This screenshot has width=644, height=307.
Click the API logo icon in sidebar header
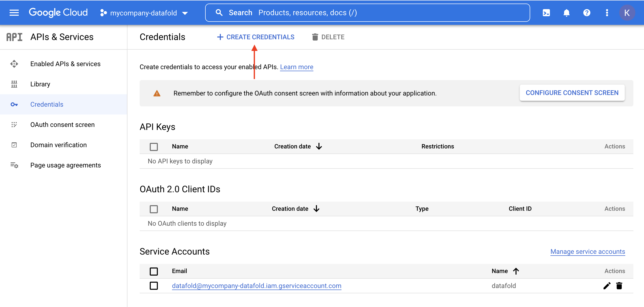click(x=14, y=37)
